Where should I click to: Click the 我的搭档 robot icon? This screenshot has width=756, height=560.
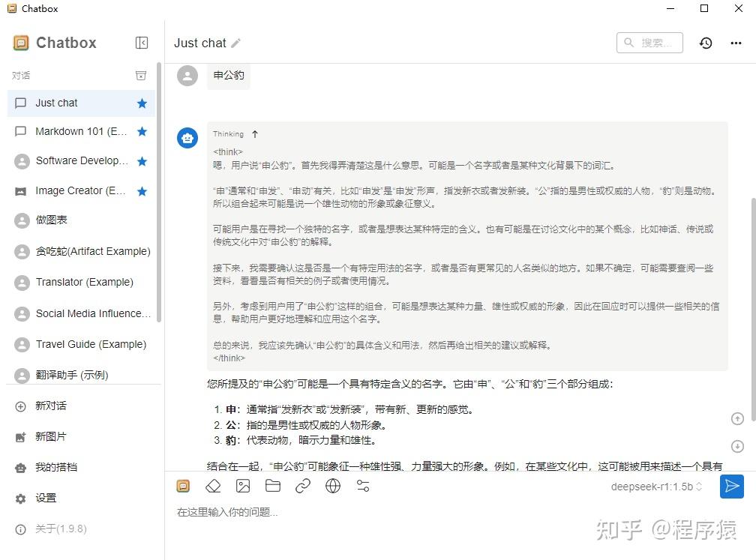point(20,468)
